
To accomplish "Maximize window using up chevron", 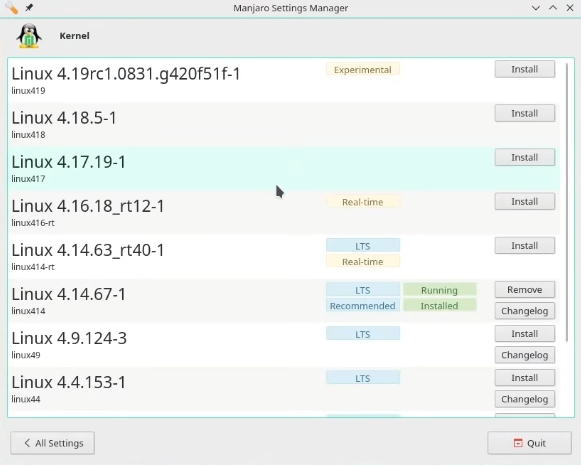I will click(x=553, y=8).
